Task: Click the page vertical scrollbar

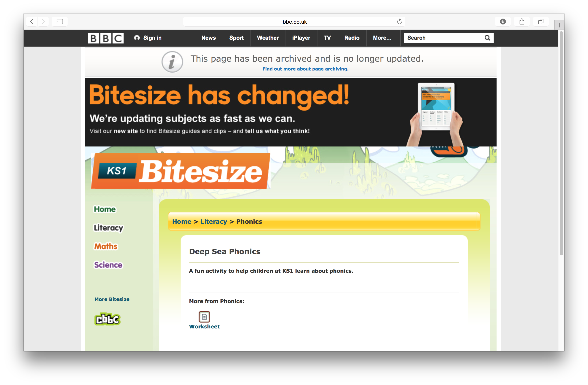Action: click(561, 143)
